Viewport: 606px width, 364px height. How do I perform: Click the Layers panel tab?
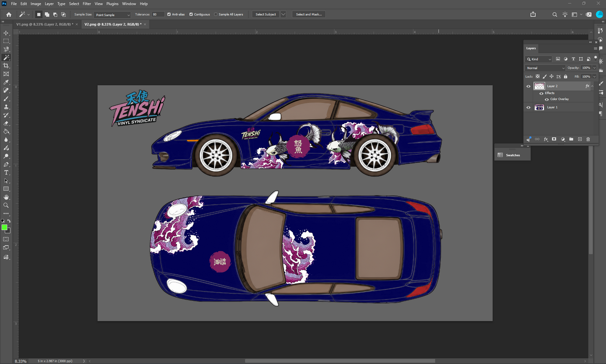tap(531, 48)
